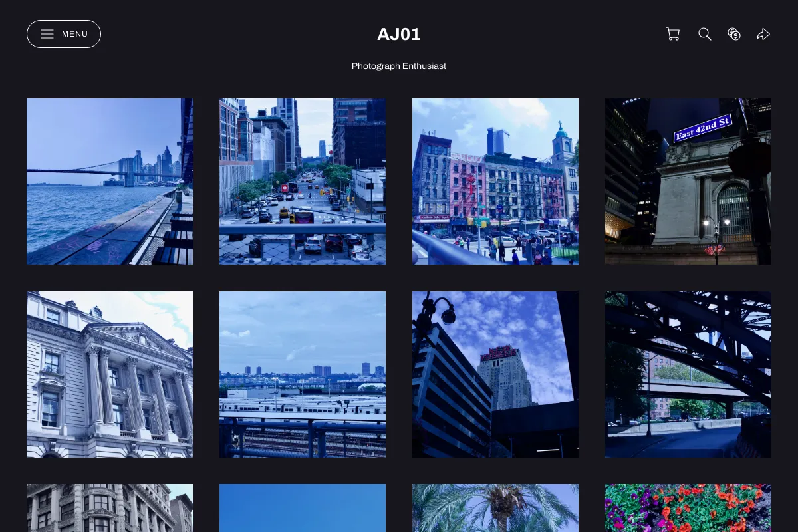Open the plain blue sky photo

(x=303, y=508)
